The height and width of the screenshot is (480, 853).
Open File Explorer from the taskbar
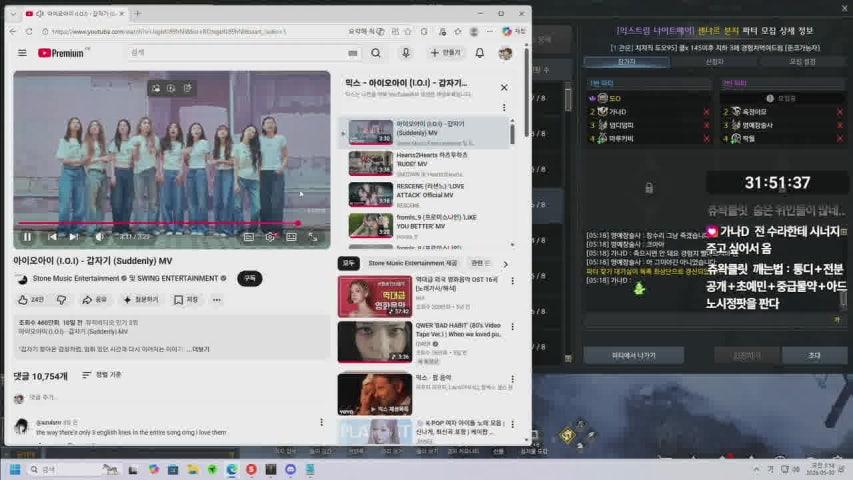[x=193, y=469]
